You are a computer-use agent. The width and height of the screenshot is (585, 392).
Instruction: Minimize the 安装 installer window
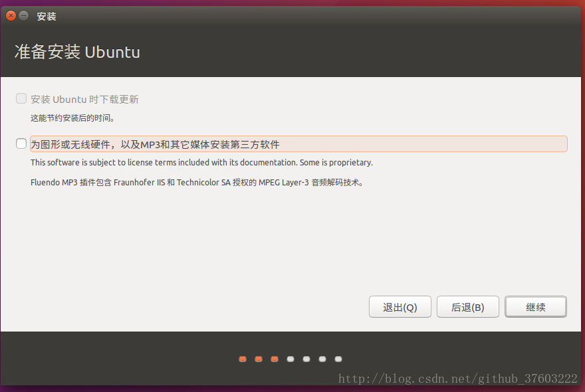pos(23,16)
